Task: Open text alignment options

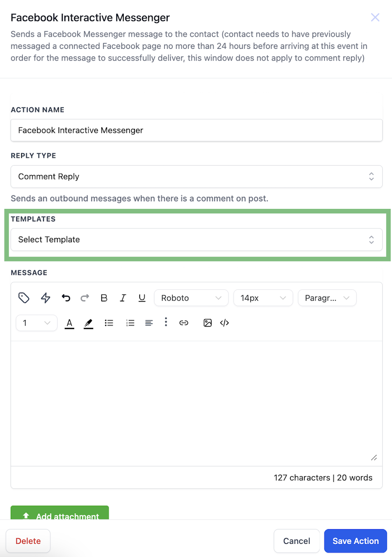Action: [x=149, y=323]
